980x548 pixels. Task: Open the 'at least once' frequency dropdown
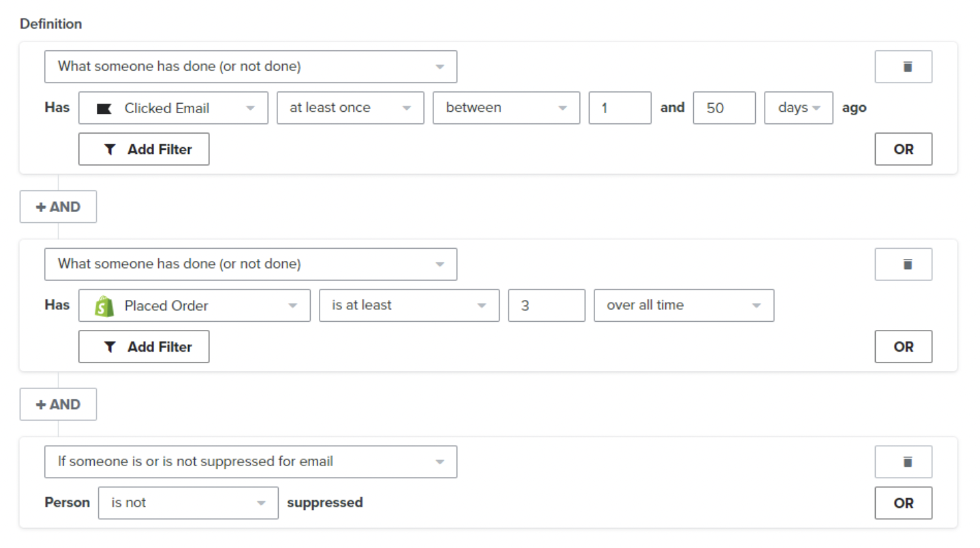[350, 108]
